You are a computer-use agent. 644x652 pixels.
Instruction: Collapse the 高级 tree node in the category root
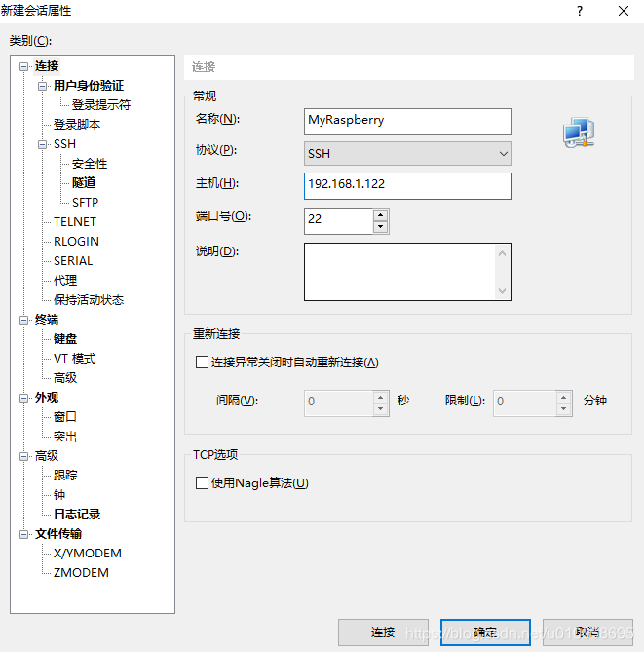point(24,456)
